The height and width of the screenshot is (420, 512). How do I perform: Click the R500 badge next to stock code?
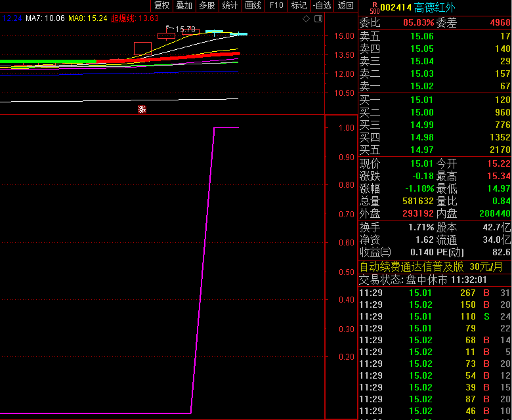374,7
